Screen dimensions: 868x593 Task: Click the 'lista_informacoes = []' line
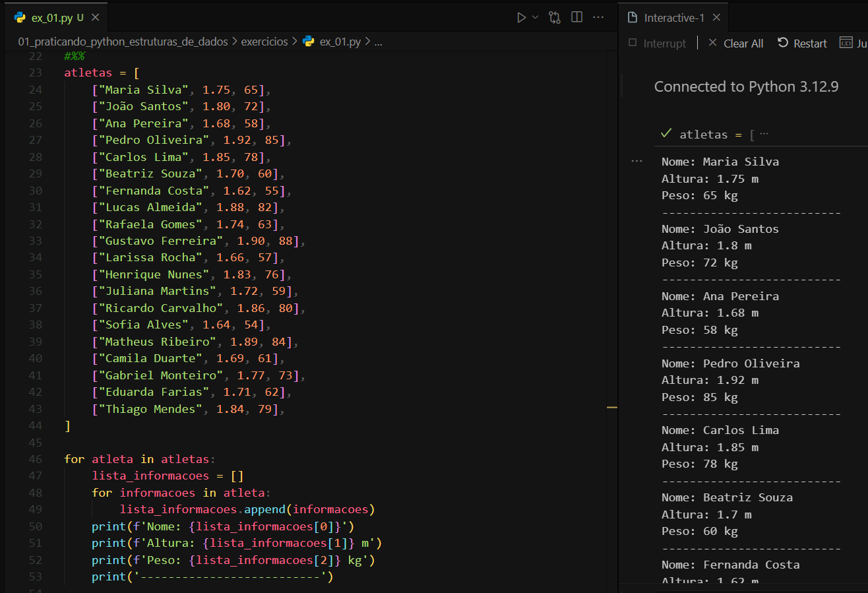(x=168, y=476)
